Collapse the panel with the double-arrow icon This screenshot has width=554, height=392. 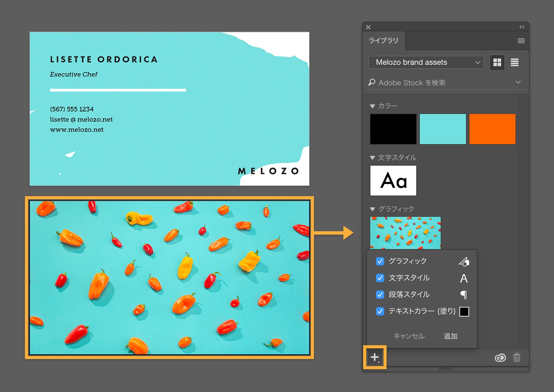[522, 27]
